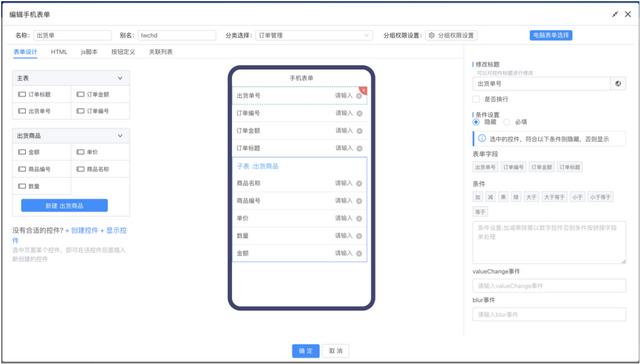Click the pin icon at dialog top right

615,14
